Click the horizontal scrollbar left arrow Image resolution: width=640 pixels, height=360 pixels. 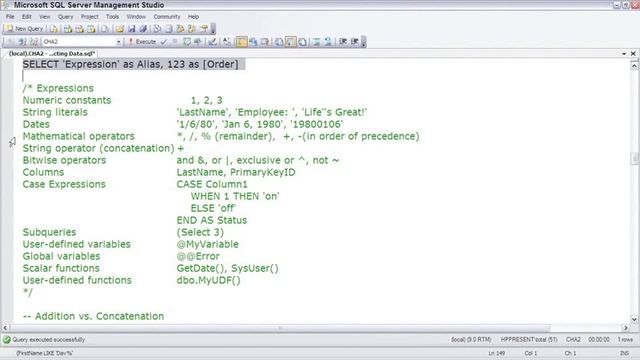coord(5,328)
